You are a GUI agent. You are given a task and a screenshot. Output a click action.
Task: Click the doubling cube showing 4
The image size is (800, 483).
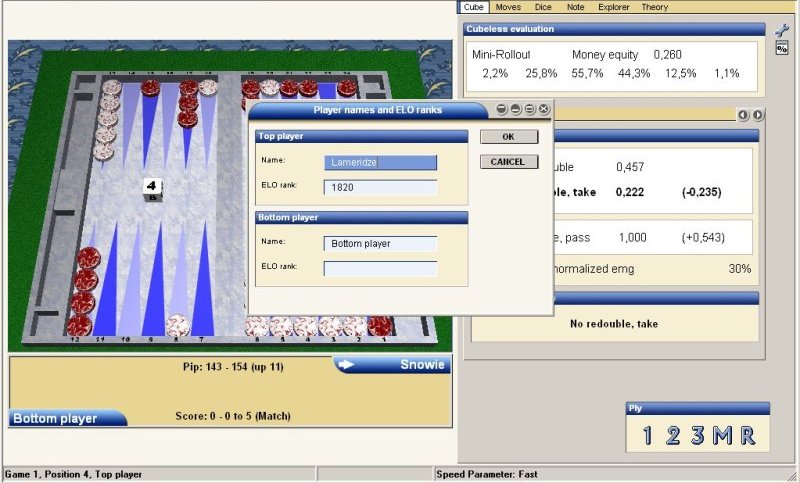152,189
